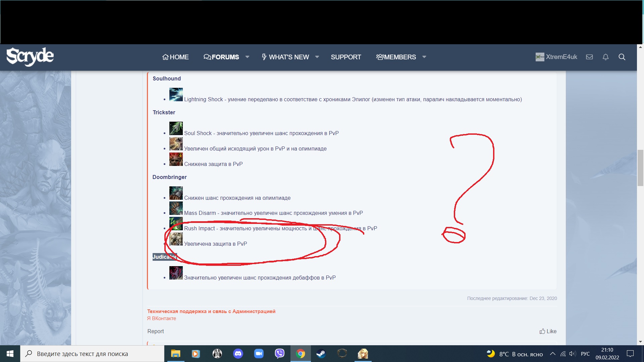
Task: Open the inbox envelope icon
Action: click(x=589, y=57)
